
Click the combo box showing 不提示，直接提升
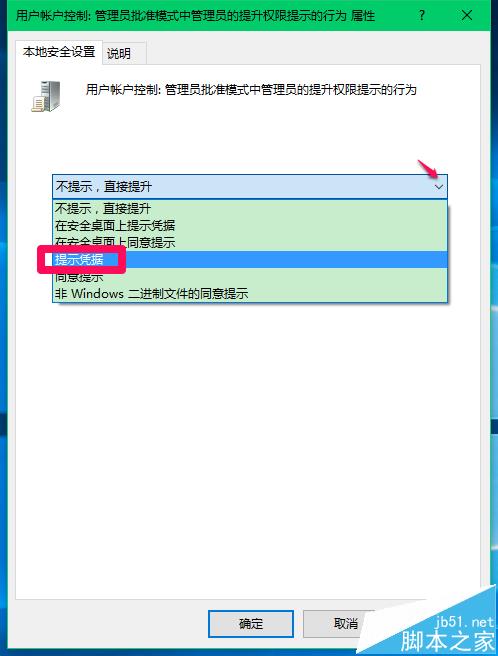[250, 187]
